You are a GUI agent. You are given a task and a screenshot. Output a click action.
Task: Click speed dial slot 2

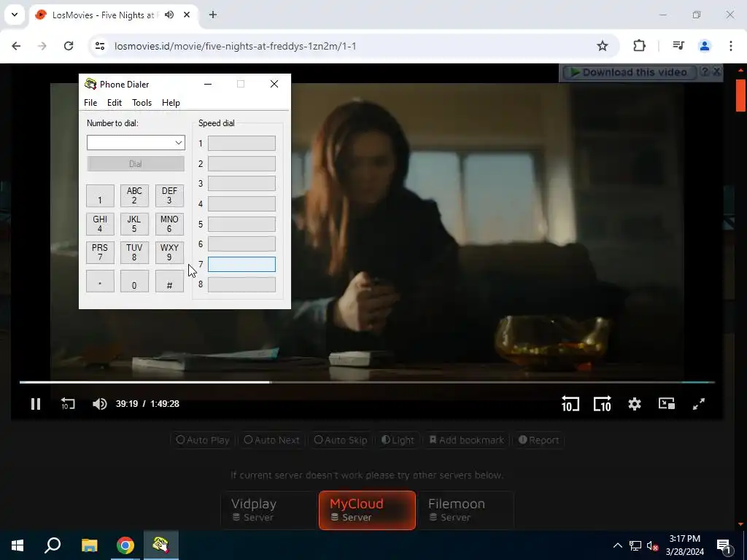241,163
